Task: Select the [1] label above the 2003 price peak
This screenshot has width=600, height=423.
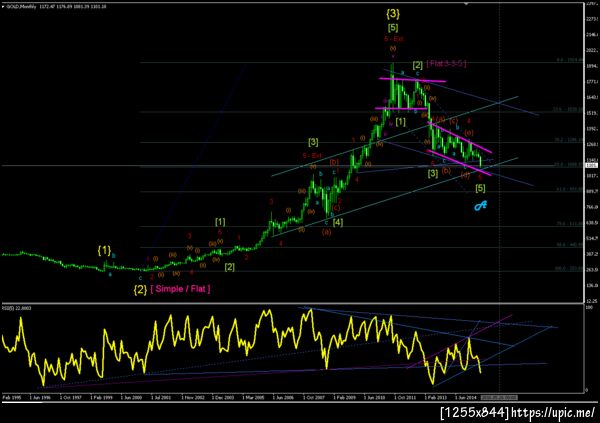Action: pos(220,222)
